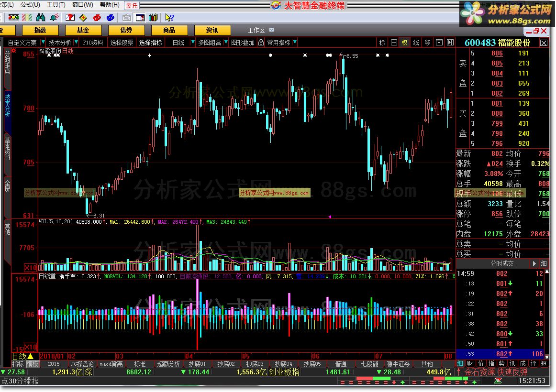The image size is (556, 392).
Task: Select the 超赢分析 indicator tab
Action: [x=168, y=364]
